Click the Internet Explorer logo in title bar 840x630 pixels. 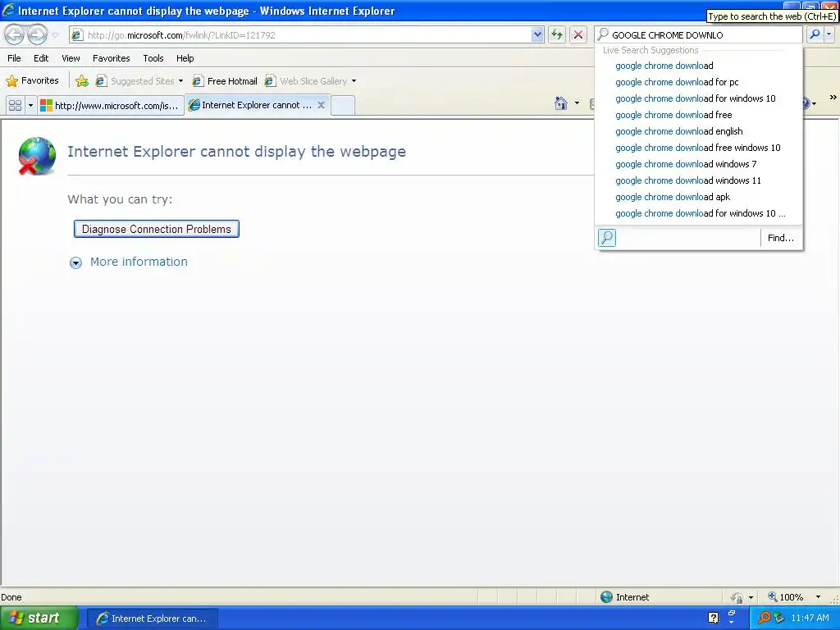8,10
